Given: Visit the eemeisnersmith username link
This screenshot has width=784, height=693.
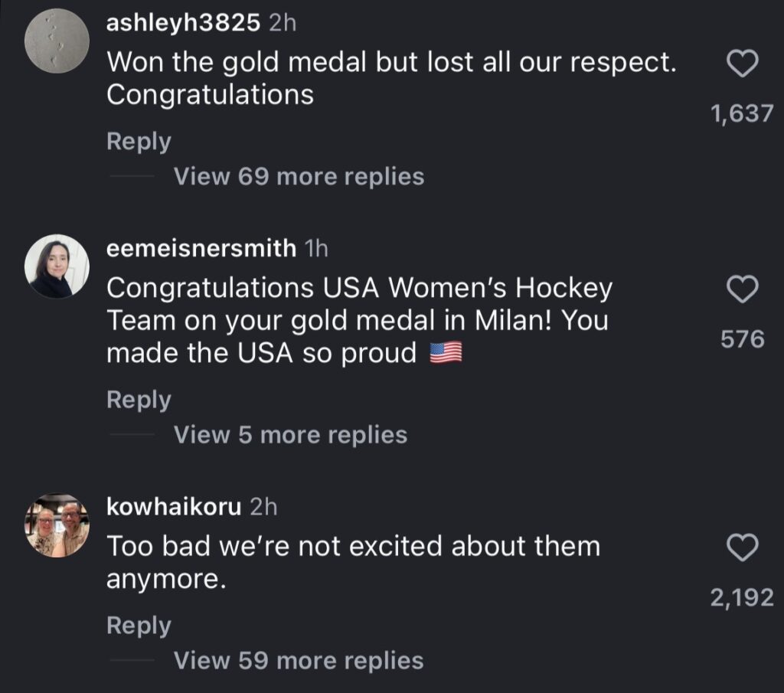Looking at the screenshot, I should pyautogui.click(x=201, y=248).
